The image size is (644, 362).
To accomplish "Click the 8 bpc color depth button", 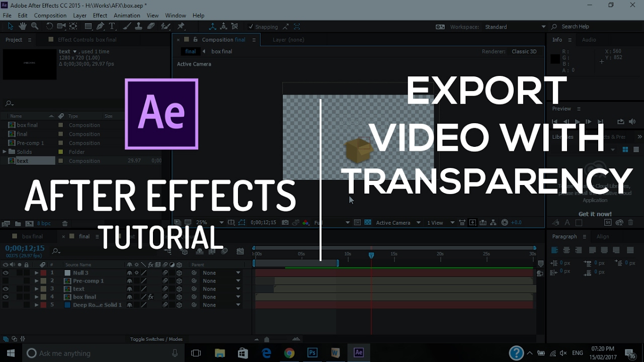I will [x=44, y=223].
